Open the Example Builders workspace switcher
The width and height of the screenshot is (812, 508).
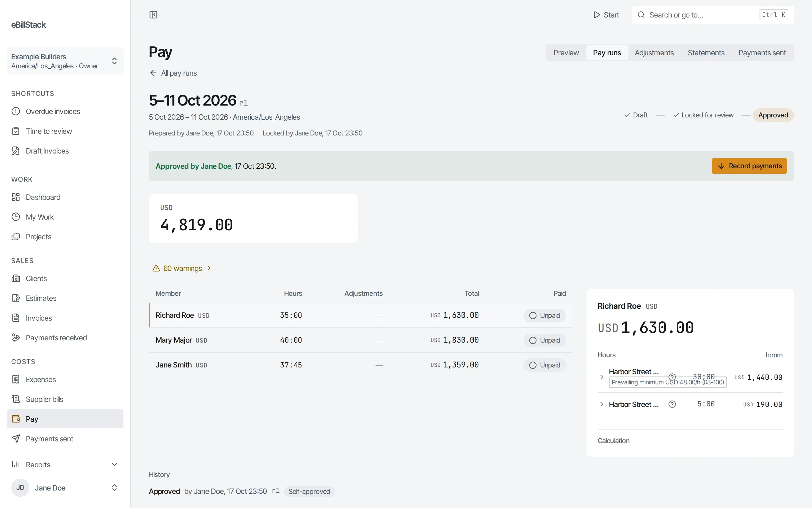[65, 61]
